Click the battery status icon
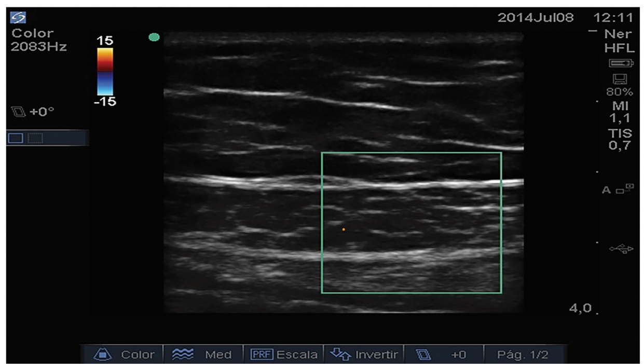Screen dimensions: 644x364 [621, 63]
